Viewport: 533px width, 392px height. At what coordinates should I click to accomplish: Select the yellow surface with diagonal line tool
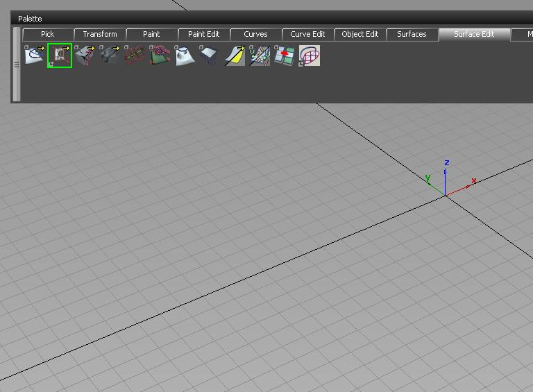(x=235, y=56)
